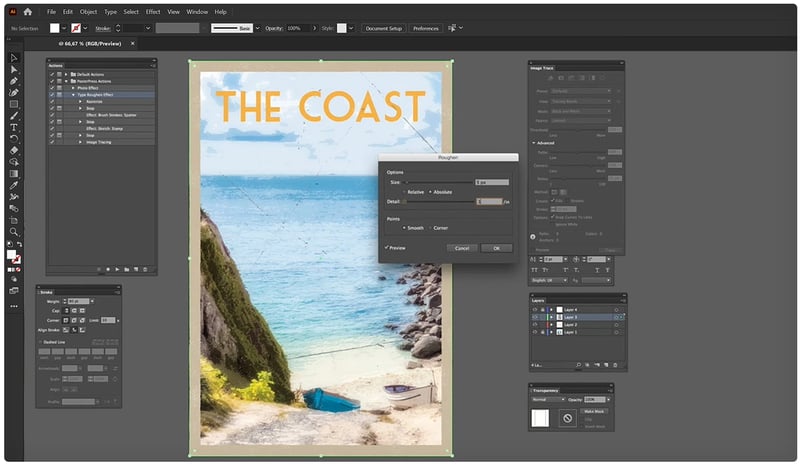Select the Selection tool arrow
Viewport: 802px width, 466px height.
pyautogui.click(x=14, y=58)
